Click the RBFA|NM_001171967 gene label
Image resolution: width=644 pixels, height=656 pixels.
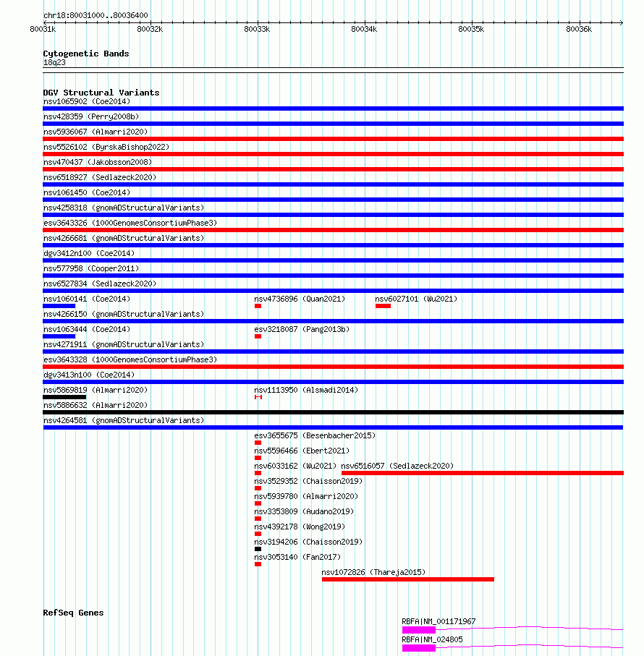[438, 622]
